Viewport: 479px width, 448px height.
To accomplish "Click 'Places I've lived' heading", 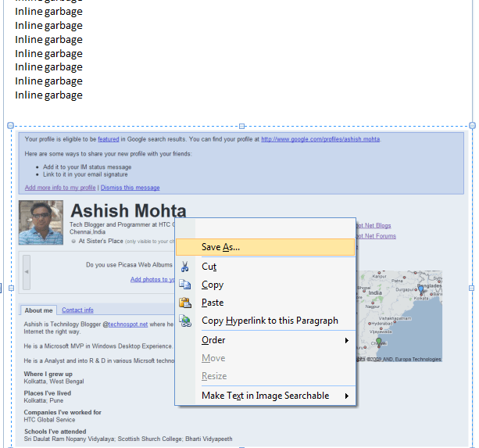I will [48, 393].
